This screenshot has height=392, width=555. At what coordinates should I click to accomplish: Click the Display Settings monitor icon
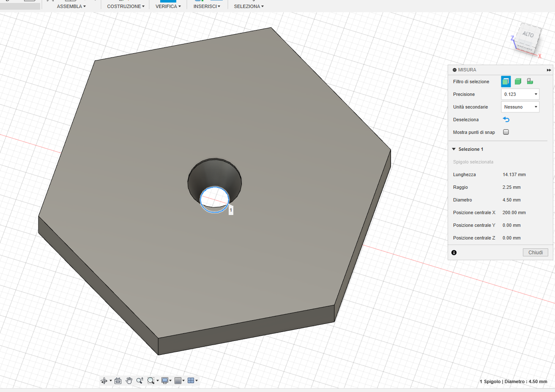(165, 381)
